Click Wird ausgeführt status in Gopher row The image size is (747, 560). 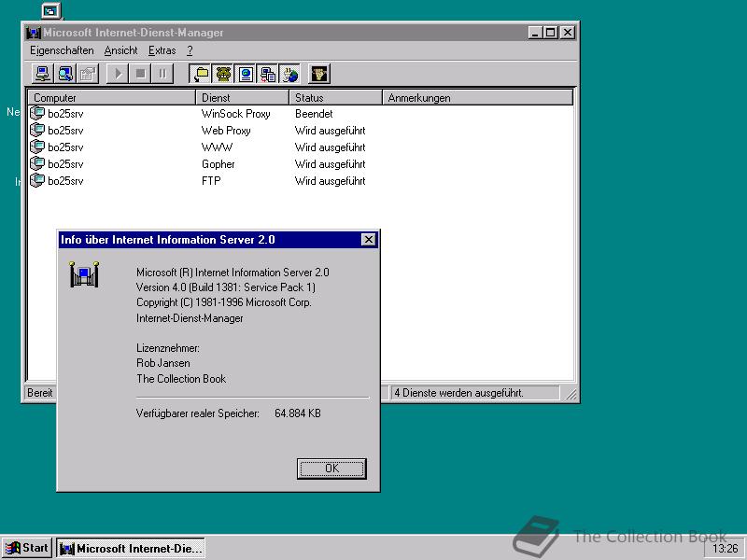[331, 164]
